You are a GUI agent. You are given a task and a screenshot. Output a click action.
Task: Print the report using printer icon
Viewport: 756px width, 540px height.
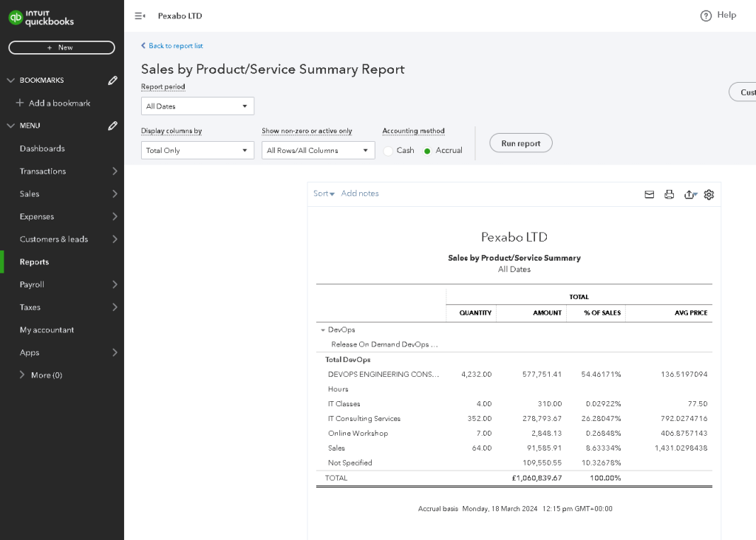coord(669,194)
